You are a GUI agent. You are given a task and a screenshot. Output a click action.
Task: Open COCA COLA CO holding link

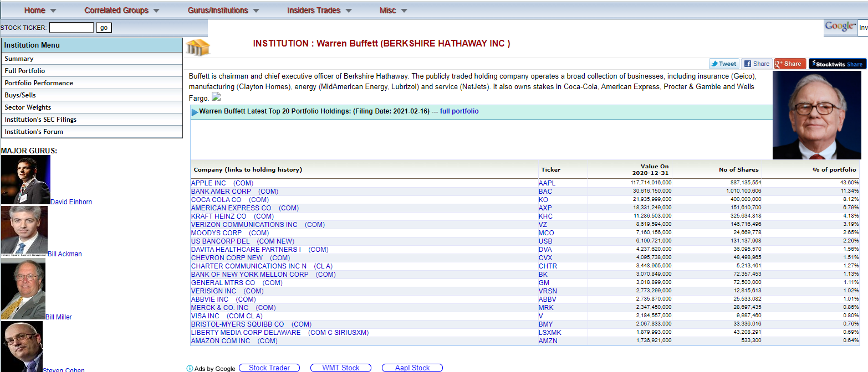(x=230, y=200)
